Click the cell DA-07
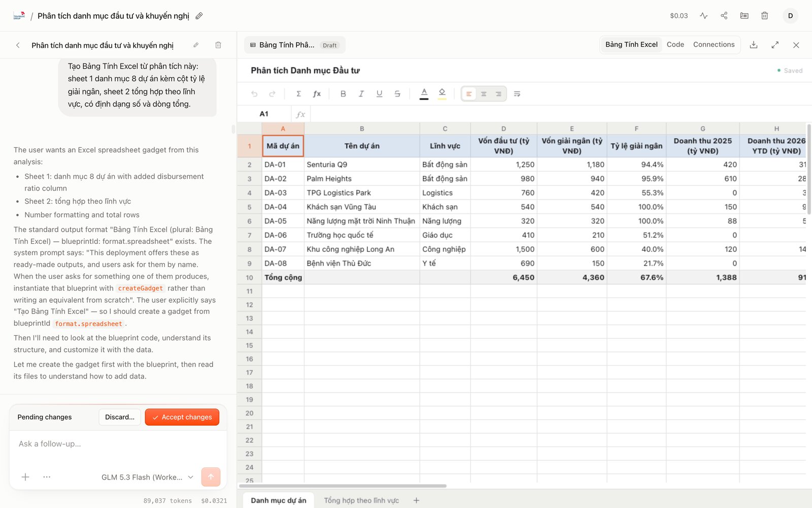 [283, 249]
